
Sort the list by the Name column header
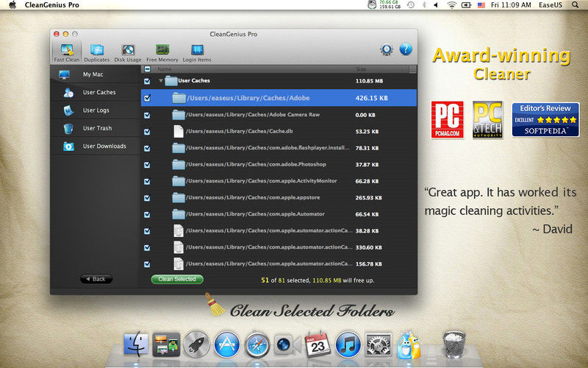click(x=164, y=69)
